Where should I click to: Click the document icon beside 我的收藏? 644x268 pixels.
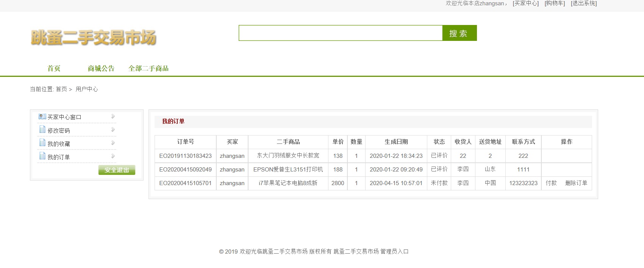pos(42,143)
